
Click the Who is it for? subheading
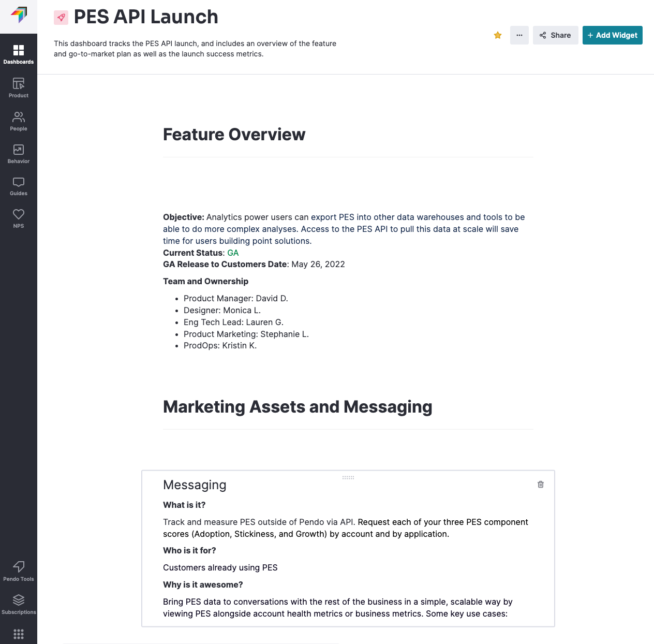pyautogui.click(x=189, y=550)
